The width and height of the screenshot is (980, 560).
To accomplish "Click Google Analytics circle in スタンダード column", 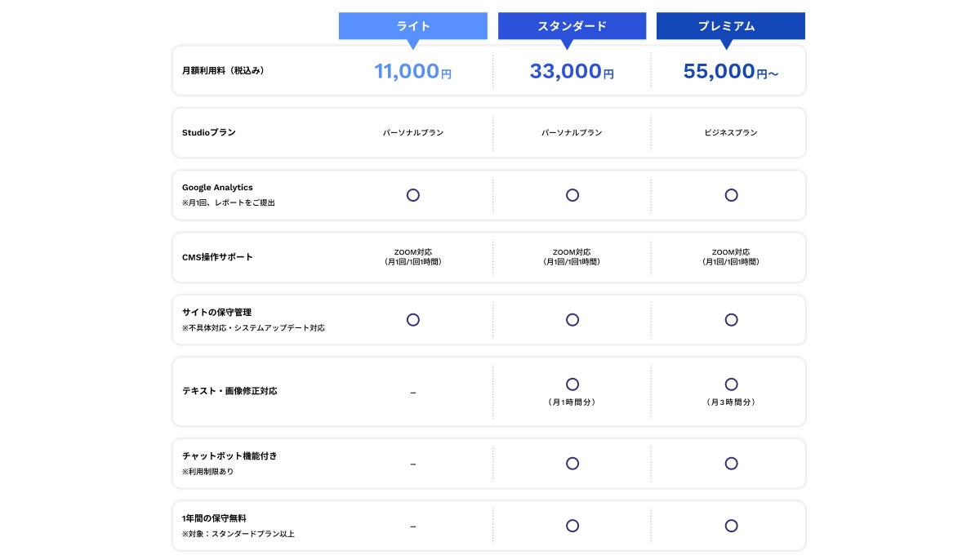I will pyautogui.click(x=572, y=195).
